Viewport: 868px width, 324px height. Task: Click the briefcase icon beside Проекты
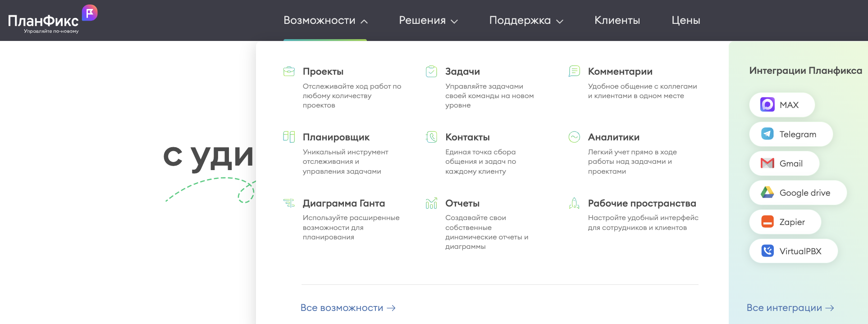pos(289,72)
